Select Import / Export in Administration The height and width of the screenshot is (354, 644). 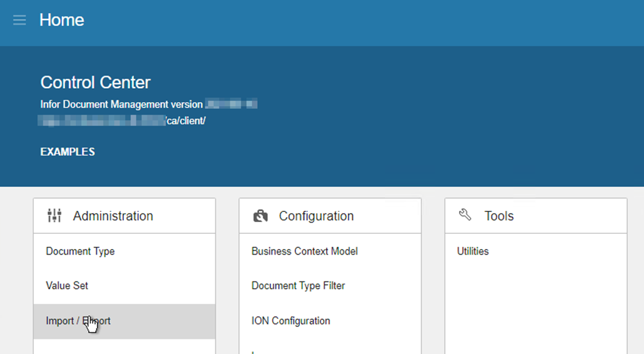[78, 321]
